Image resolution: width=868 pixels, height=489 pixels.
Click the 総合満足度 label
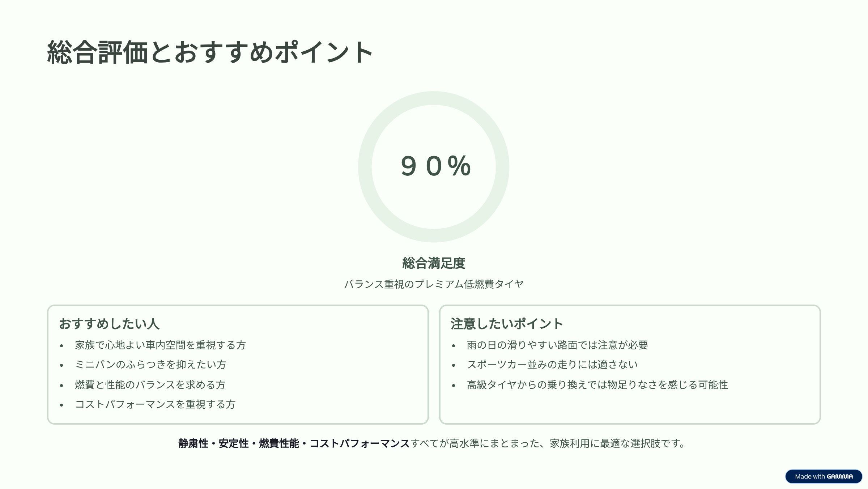pos(434,263)
